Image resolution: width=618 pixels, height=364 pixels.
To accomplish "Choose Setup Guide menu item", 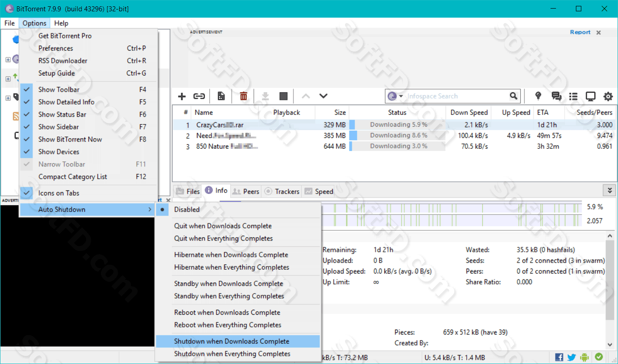I will 88,73.
